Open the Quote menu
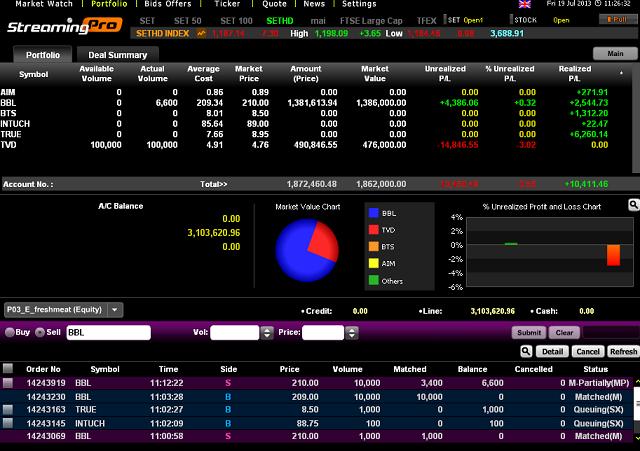640x451 pixels. [274, 4]
